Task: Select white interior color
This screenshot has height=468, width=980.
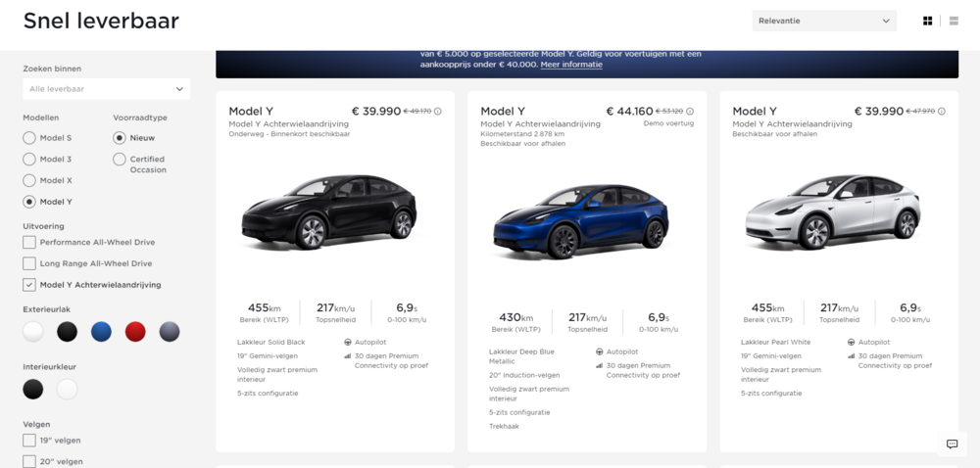Action: pyautogui.click(x=68, y=390)
